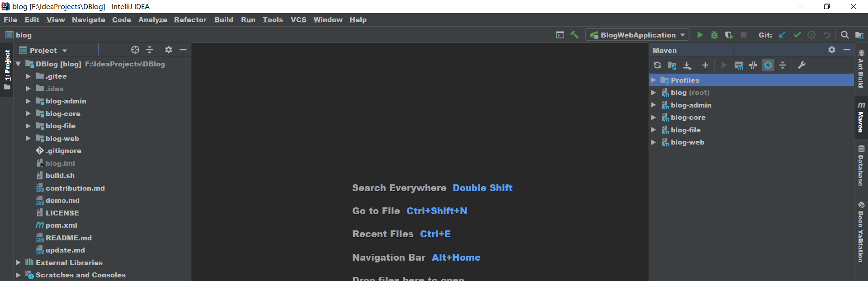Open Search Everywhere magnifier icon
Screen dimensions: 868x281
coord(844,35)
